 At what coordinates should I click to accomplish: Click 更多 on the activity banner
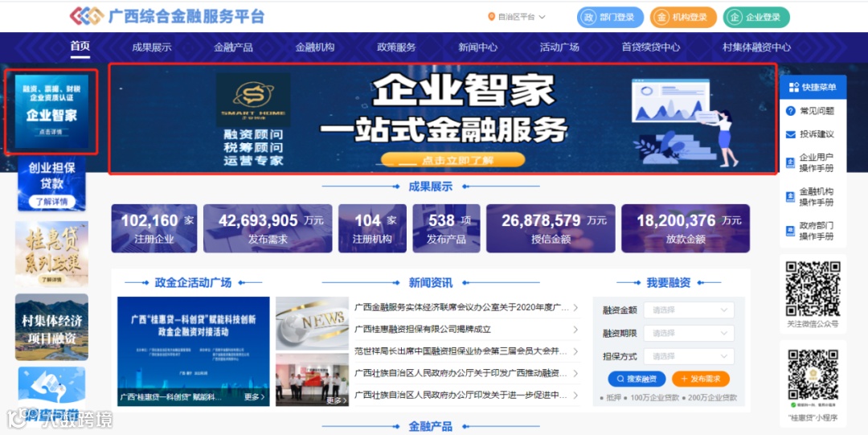(254, 396)
